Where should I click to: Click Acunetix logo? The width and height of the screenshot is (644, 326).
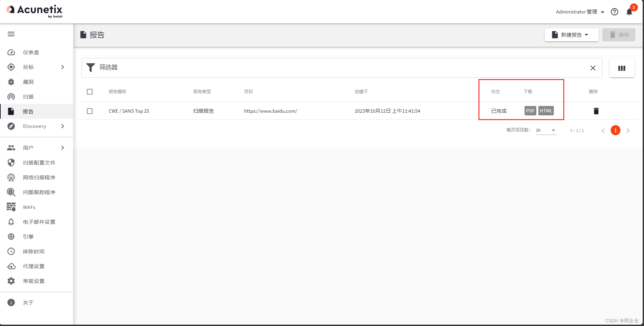(x=35, y=11)
